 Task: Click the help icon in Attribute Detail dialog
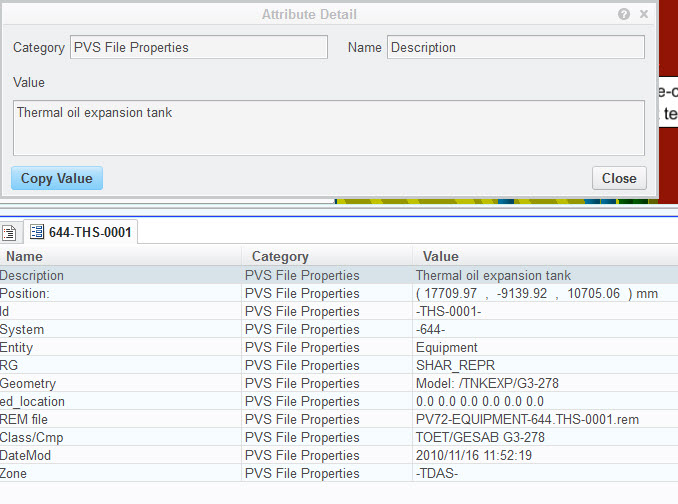[x=624, y=14]
